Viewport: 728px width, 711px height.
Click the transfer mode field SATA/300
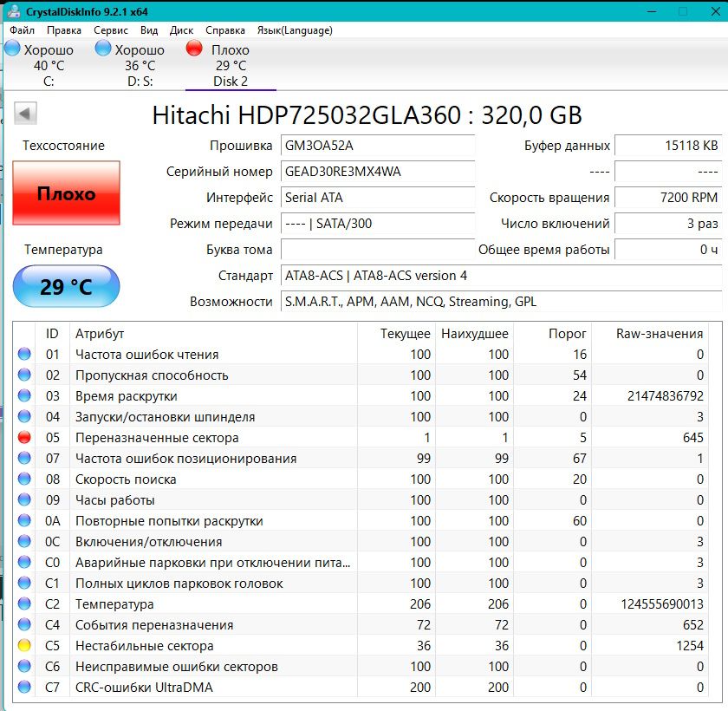point(378,224)
